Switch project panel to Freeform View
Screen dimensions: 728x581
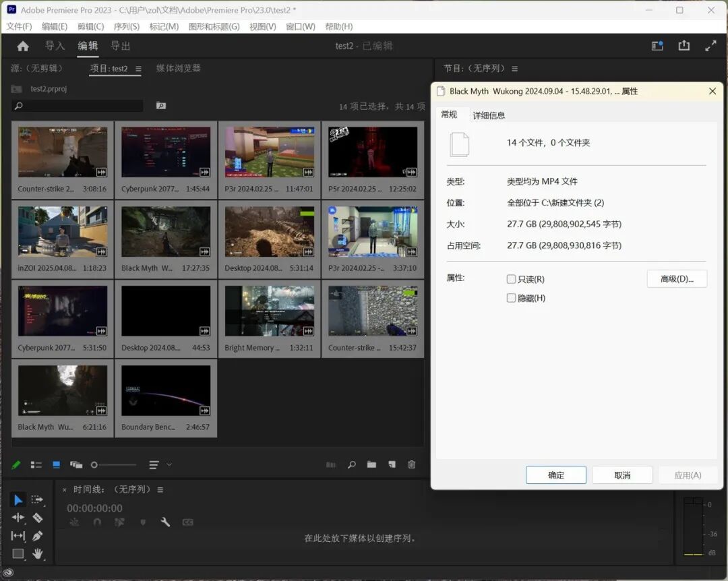click(76, 464)
